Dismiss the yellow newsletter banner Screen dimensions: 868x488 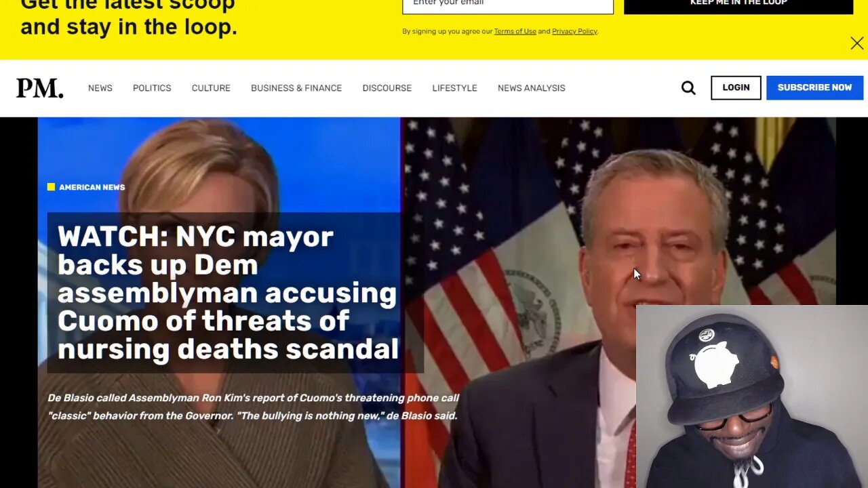point(857,43)
